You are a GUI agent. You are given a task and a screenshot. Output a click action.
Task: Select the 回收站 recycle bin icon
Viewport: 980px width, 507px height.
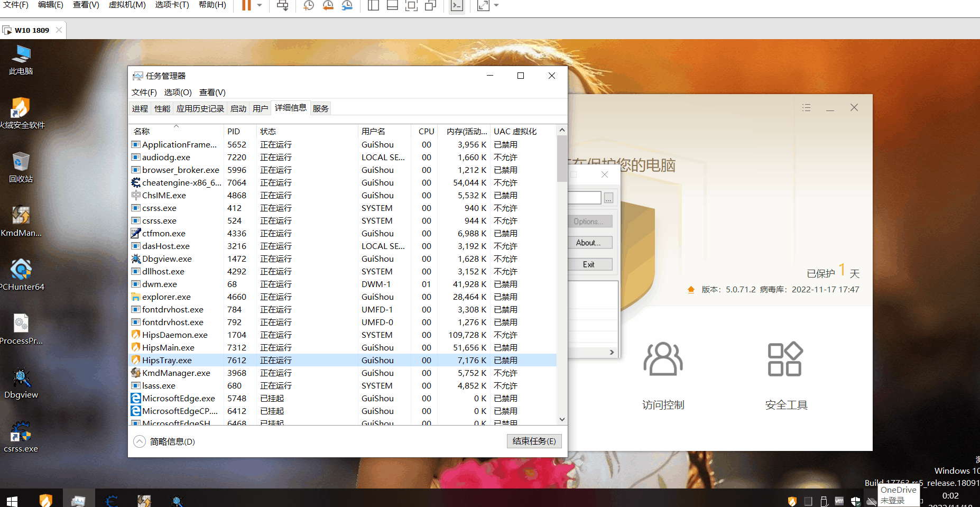click(x=21, y=168)
